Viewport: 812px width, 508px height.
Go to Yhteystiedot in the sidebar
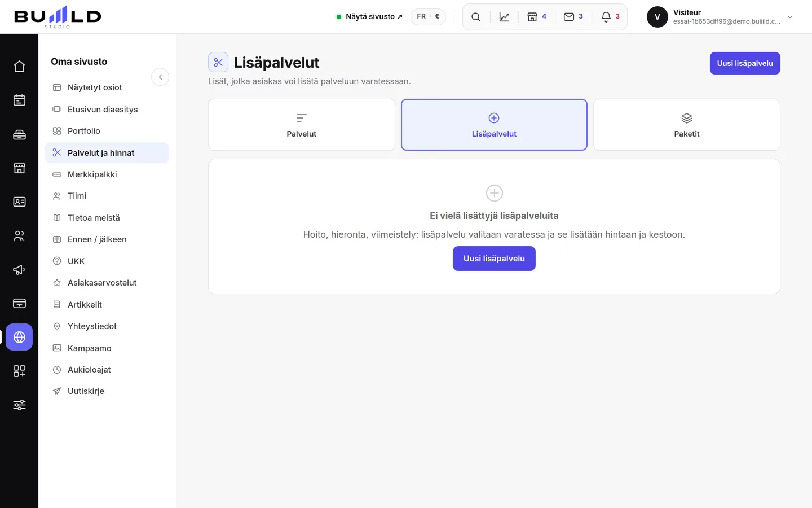(x=107, y=326)
